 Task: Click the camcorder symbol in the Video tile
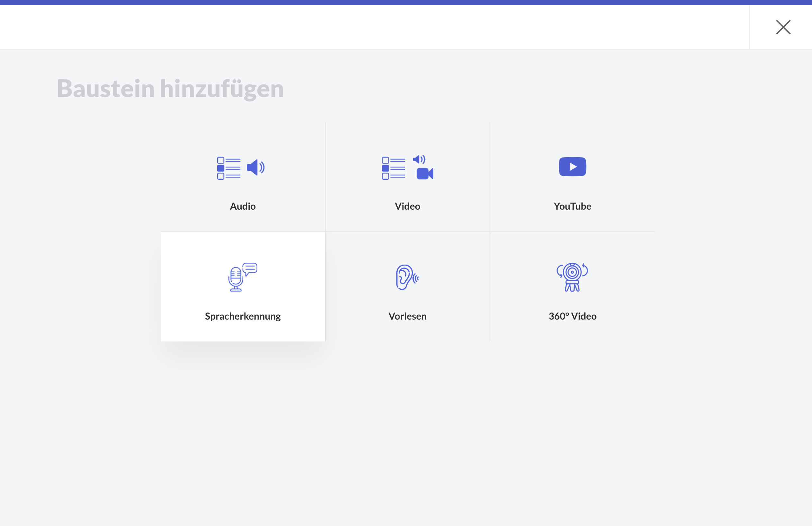coord(424,174)
